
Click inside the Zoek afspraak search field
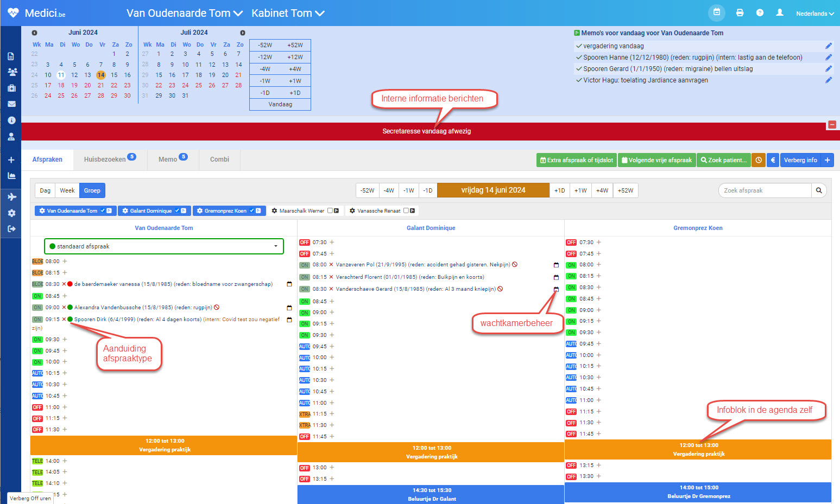click(763, 190)
